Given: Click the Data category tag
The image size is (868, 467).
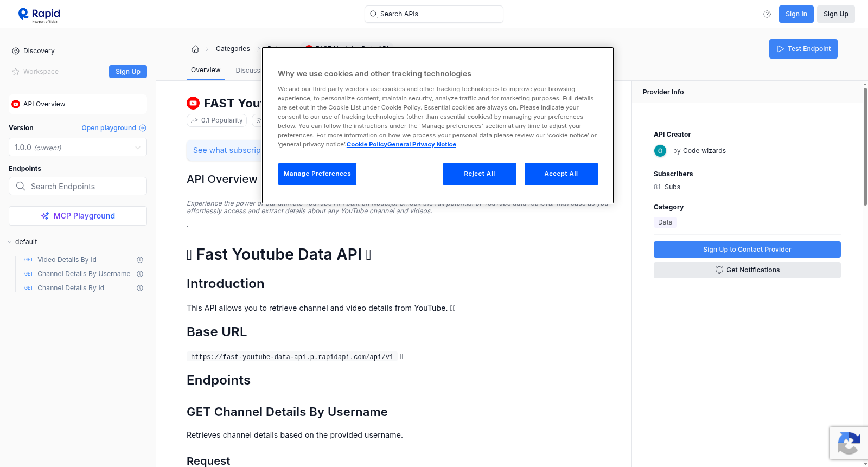Looking at the screenshot, I should [665, 222].
